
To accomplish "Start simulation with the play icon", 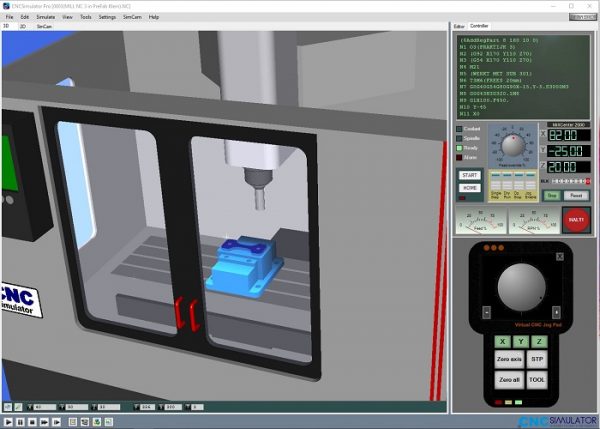I will coord(8,422).
